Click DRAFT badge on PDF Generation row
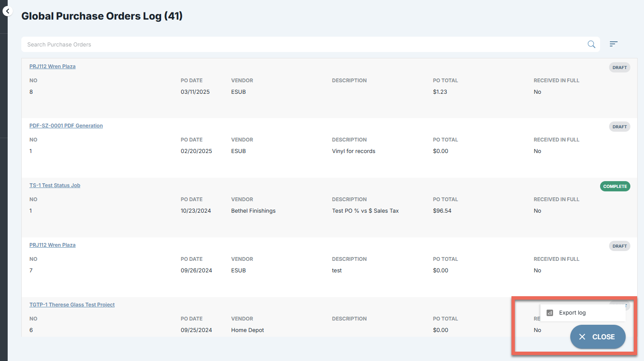Image resolution: width=644 pixels, height=361 pixels. pos(619,127)
